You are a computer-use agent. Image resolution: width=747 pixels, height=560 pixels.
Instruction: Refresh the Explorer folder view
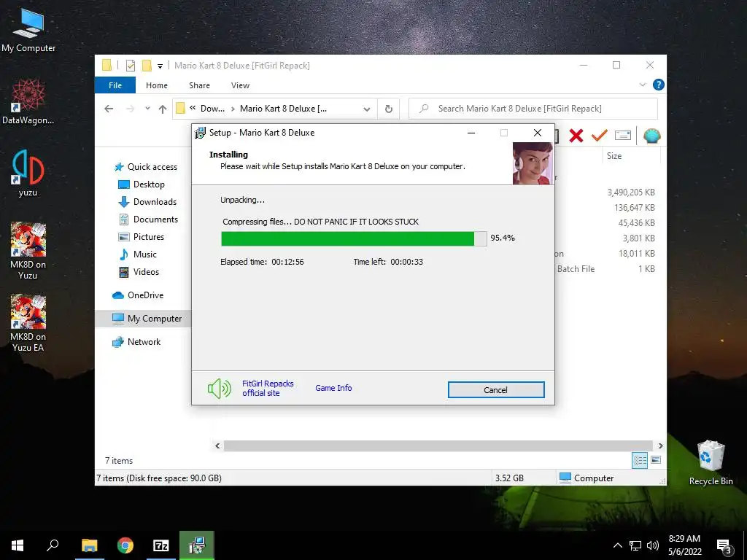(389, 109)
